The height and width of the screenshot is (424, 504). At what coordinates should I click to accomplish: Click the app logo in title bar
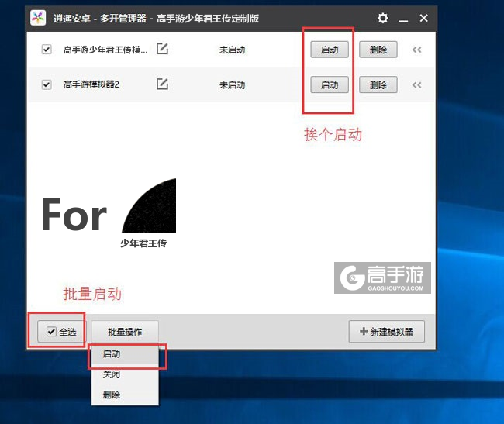[38, 18]
